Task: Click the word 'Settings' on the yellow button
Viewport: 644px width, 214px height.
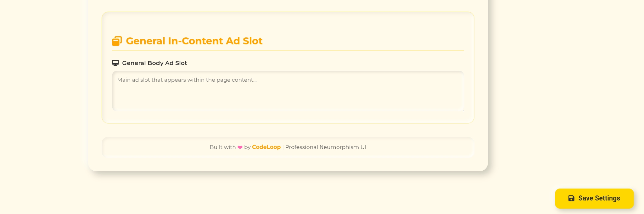Action: tap(607, 198)
